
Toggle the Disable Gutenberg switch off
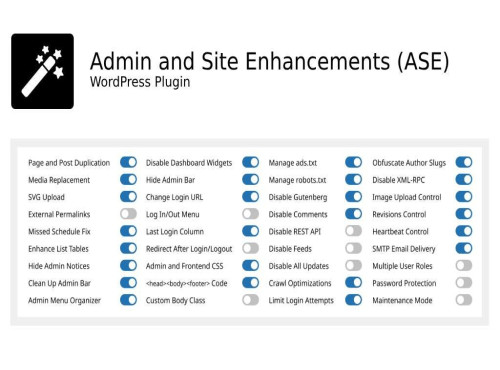point(354,197)
